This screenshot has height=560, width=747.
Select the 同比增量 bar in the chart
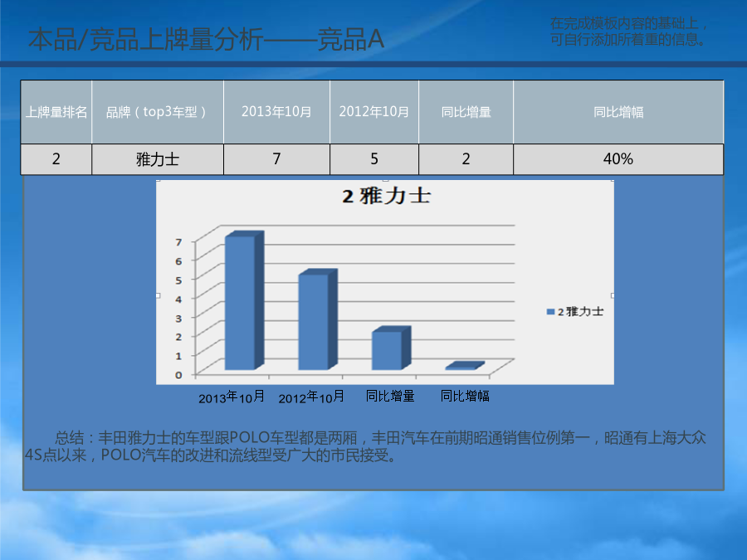click(391, 348)
